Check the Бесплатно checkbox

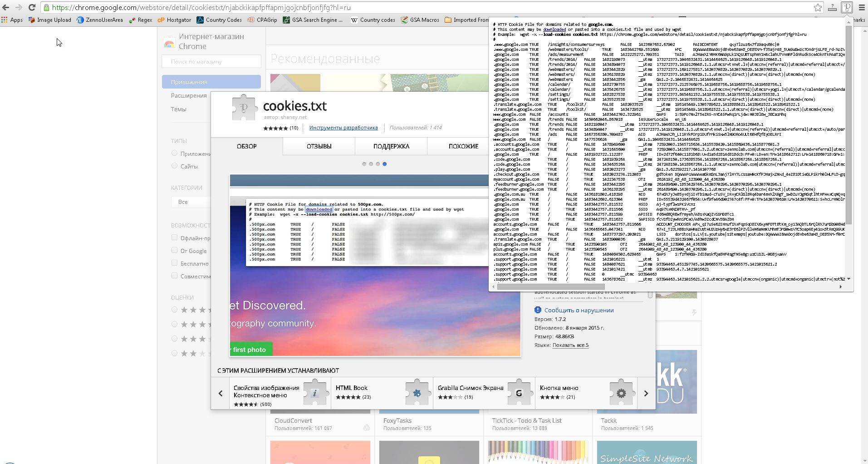174,263
